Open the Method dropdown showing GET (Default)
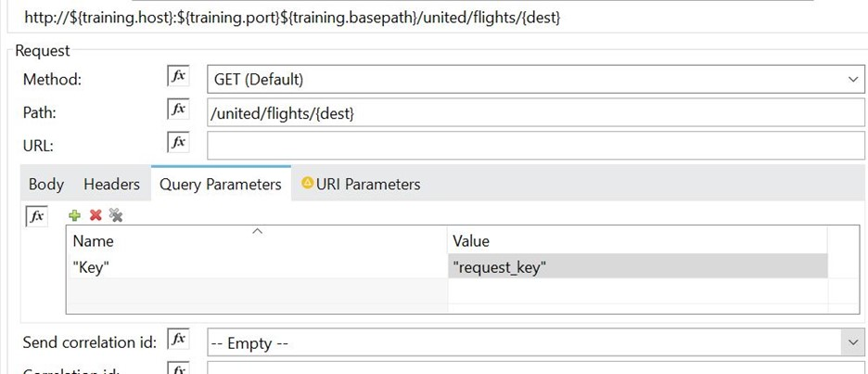Viewport: 868px width, 374px height. [x=535, y=80]
